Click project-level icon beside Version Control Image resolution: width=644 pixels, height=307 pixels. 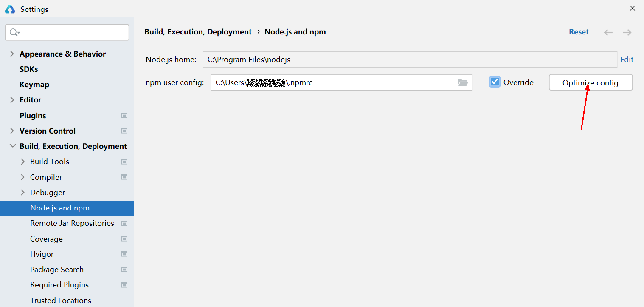(124, 131)
